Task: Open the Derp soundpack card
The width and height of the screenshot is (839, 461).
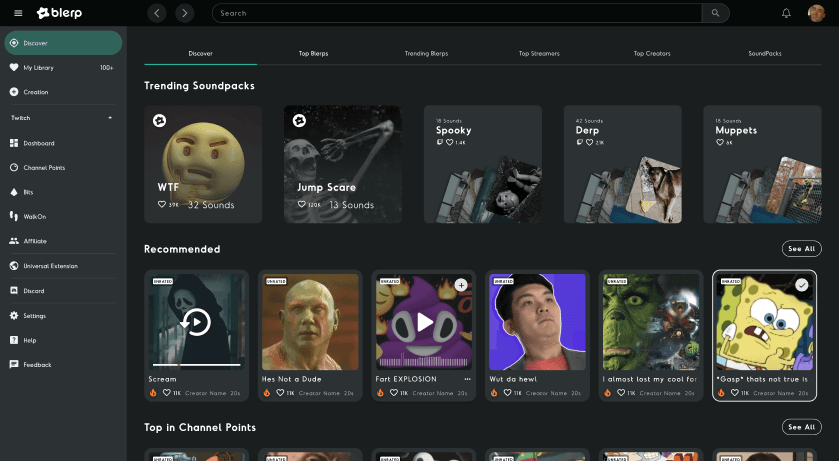Action: click(622, 164)
